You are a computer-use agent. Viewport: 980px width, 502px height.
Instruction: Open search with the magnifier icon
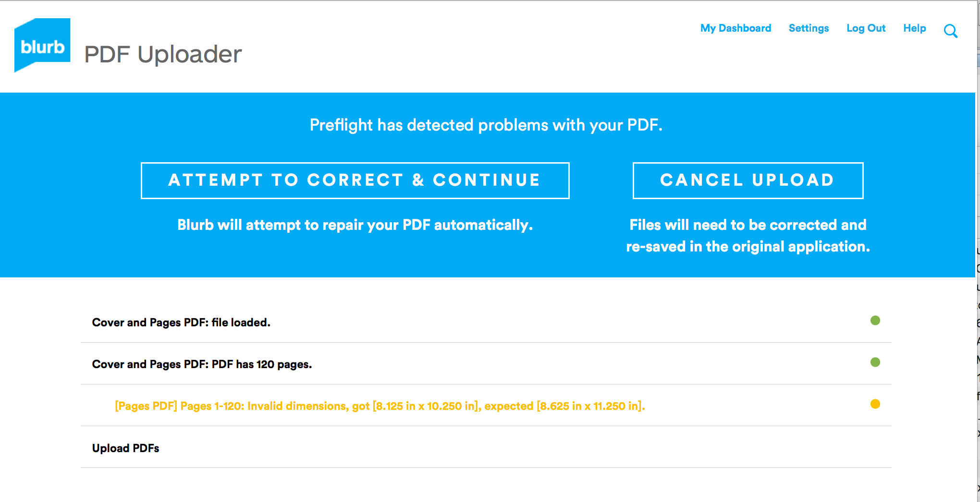[950, 31]
